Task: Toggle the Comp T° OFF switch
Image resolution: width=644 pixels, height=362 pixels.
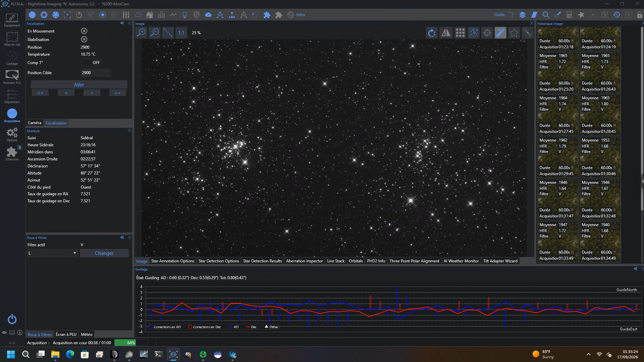Action: point(92,62)
